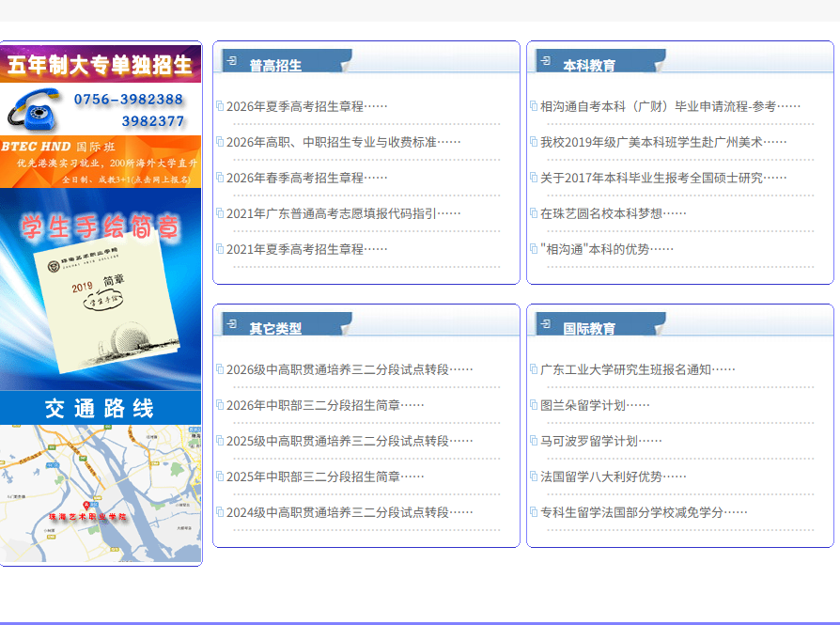
Task: Open link 在珠艺圆名校本科梦想
Action: (613, 214)
